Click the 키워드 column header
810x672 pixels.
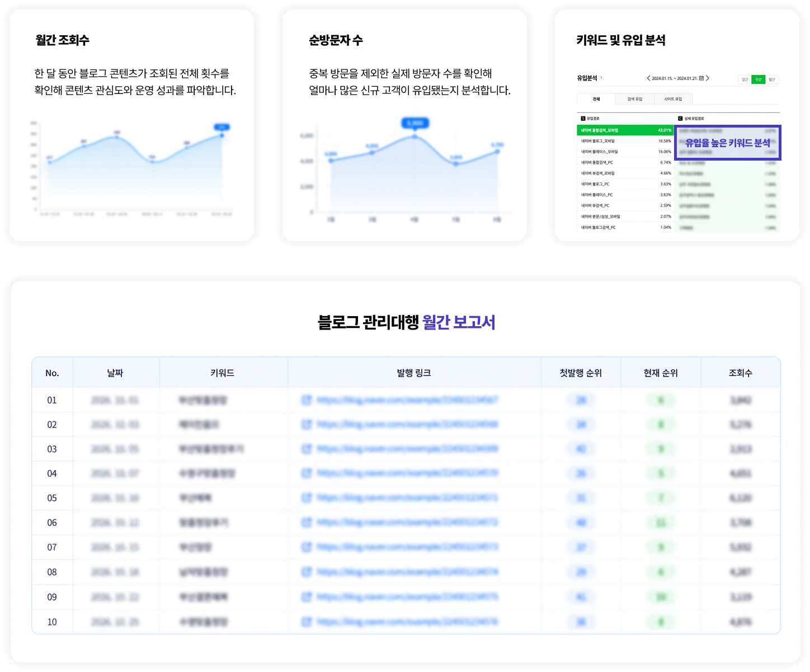(x=223, y=373)
